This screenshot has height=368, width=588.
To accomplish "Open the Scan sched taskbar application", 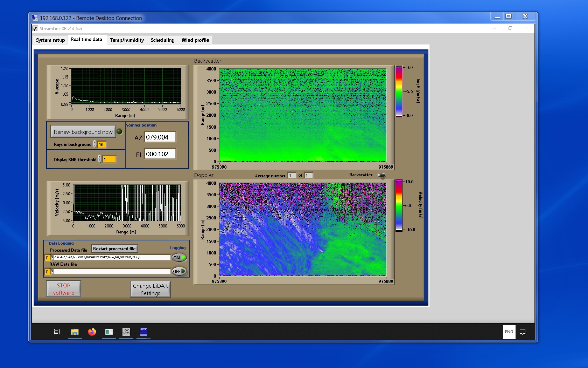I will [x=126, y=332].
